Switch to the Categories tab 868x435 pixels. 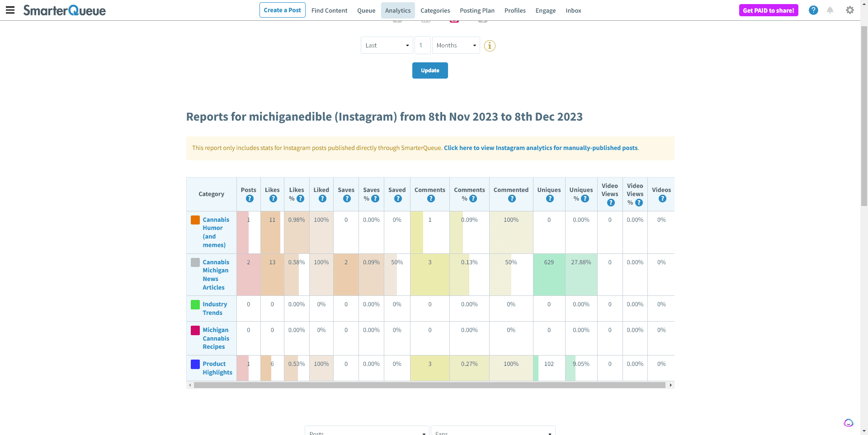(x=435, y=10)
